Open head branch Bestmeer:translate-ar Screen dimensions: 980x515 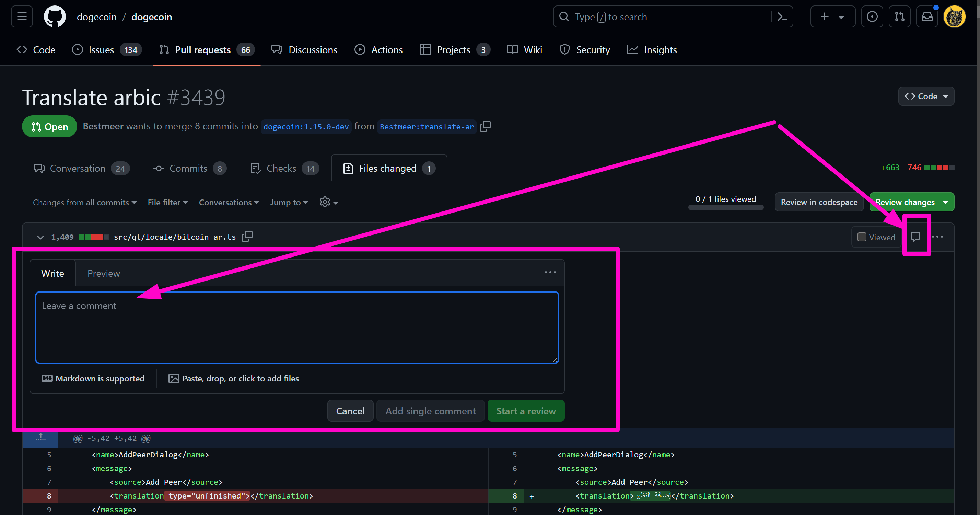(x=427, y=126)
